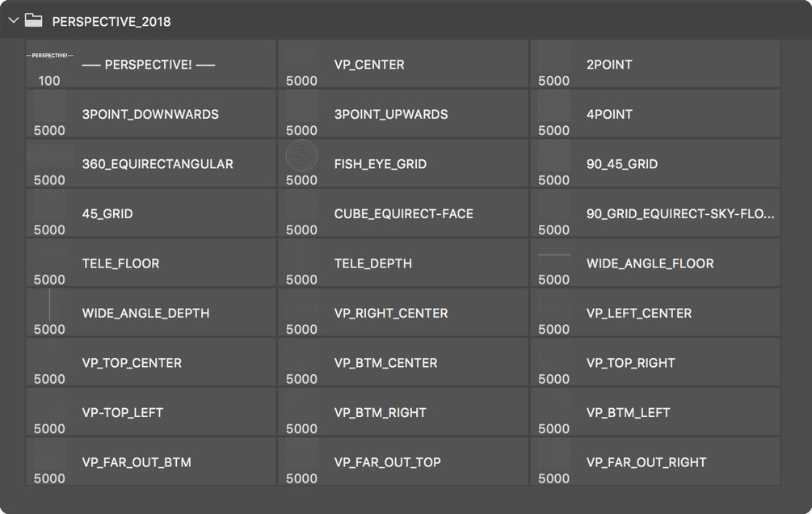Collapse the PERSPECTIVE_2018 brush group chevron
Screen dimensions: 812x514
14,21
